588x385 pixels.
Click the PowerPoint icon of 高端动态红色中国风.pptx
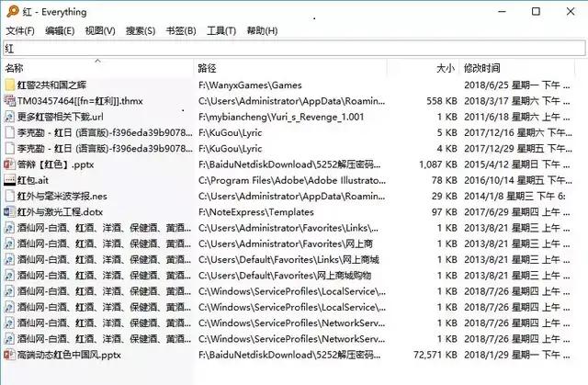[x=10, y=355]
